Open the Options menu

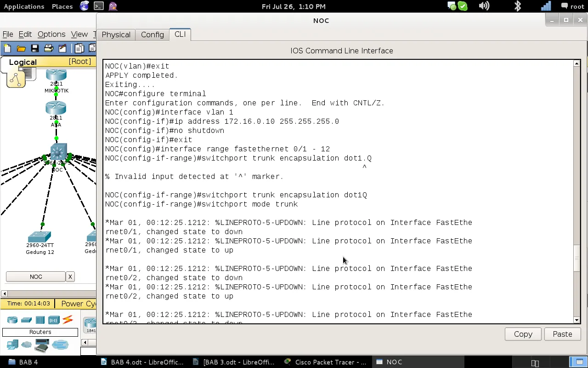point(51,34)
